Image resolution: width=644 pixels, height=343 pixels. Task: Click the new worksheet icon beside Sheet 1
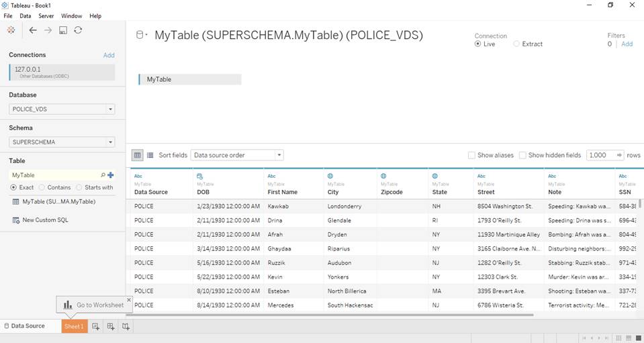click(96, 326)
